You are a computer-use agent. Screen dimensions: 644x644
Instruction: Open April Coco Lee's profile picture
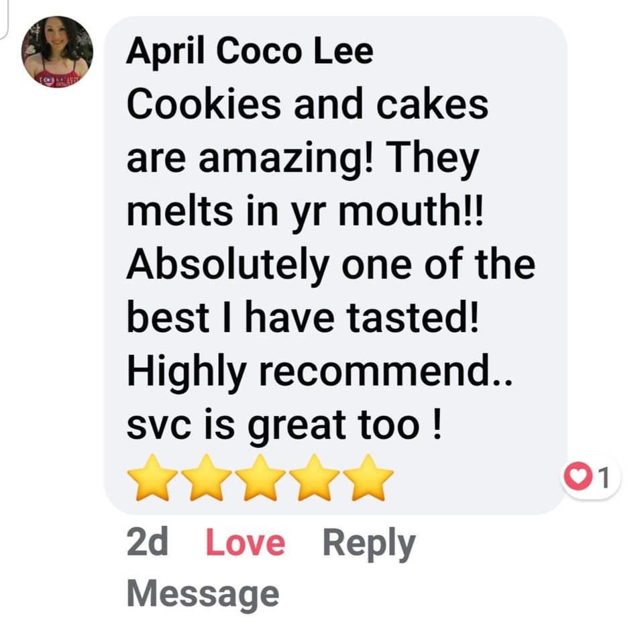tap(57, 52)
